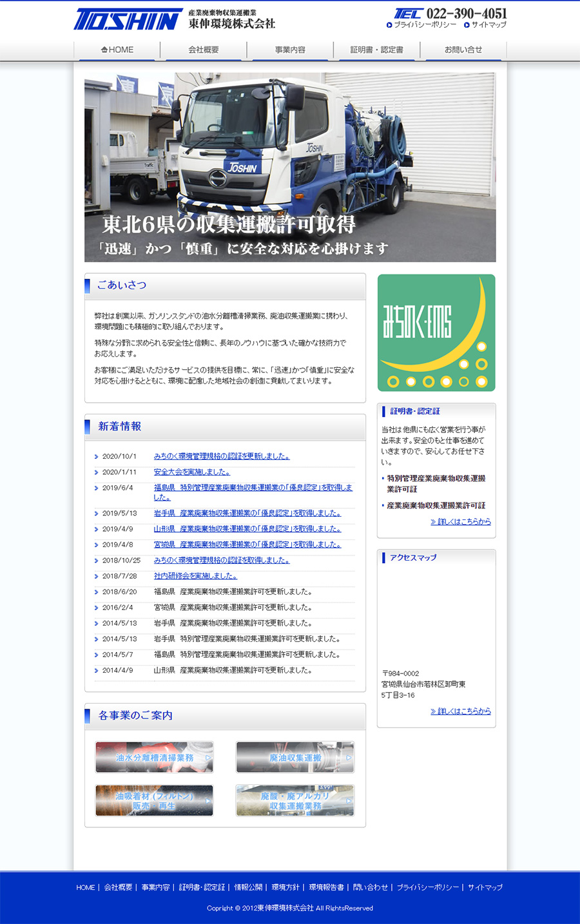The height and width of the screenshot is (924, 580).
Task: Select the 廃酸・廃アルカリ収集運搬業務 banner
Action: pyautogui.click(x=295, y=800)
